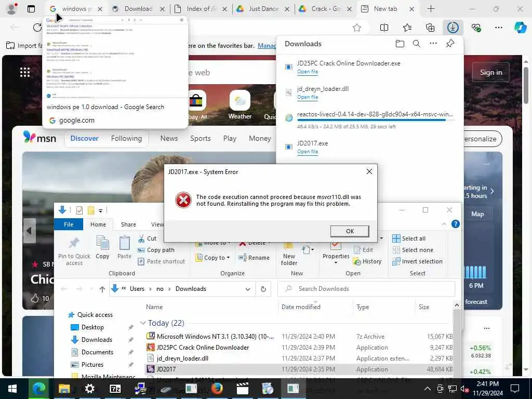
Task: Switch to the Just Dance Drive tab
Action: (263, 9)
